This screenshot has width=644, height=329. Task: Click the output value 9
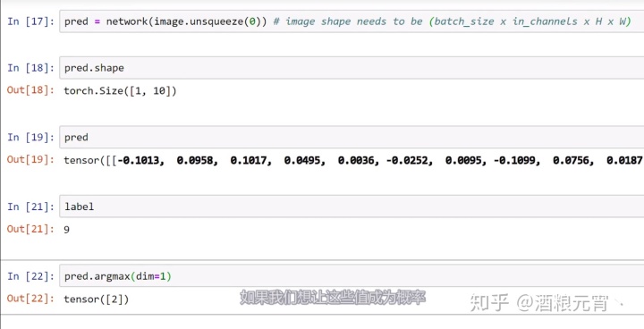click(x=66, y=230)
